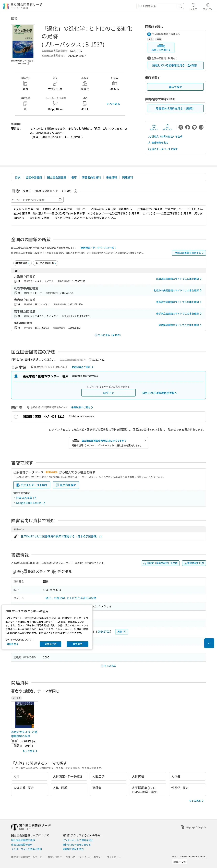217x868 pixels.
Task: Open 北海道立図書館のサイトでこの本を確認
Action: (x=179, y=279)
